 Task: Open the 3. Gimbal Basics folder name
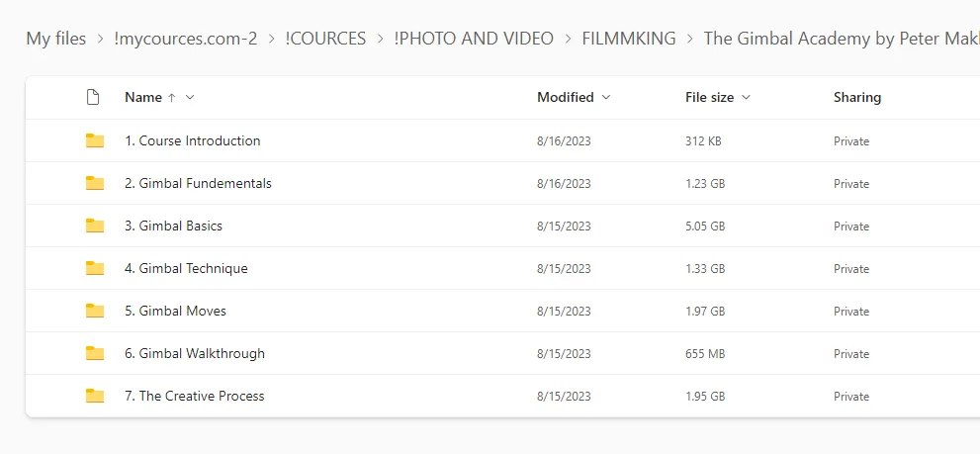[x=173, y=226]
